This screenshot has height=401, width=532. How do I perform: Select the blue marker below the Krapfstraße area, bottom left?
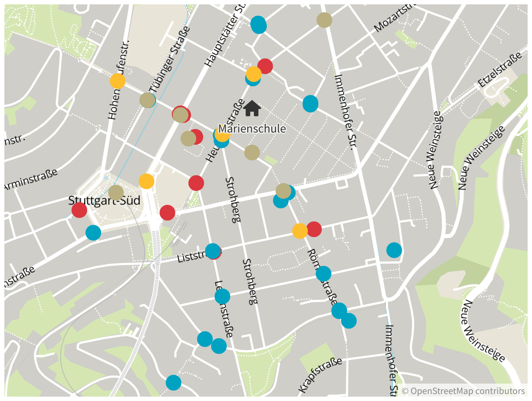pyautogui.click(x=174, y=383)
